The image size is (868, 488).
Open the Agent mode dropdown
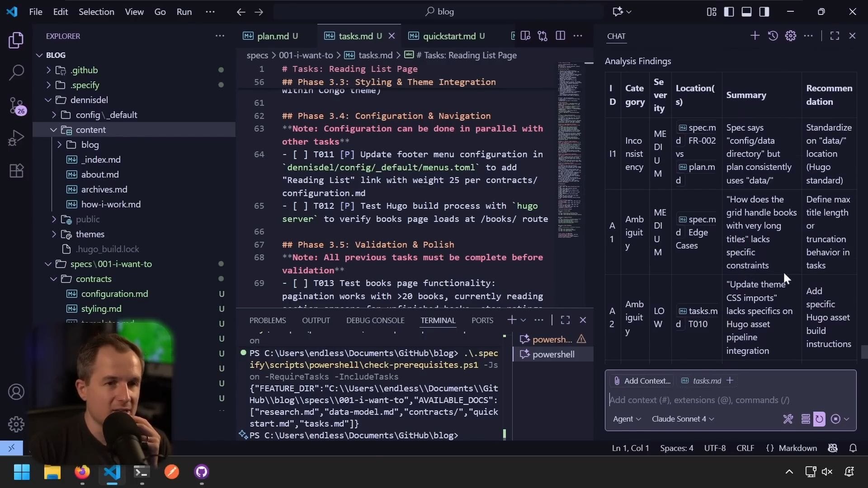point(627,419)
